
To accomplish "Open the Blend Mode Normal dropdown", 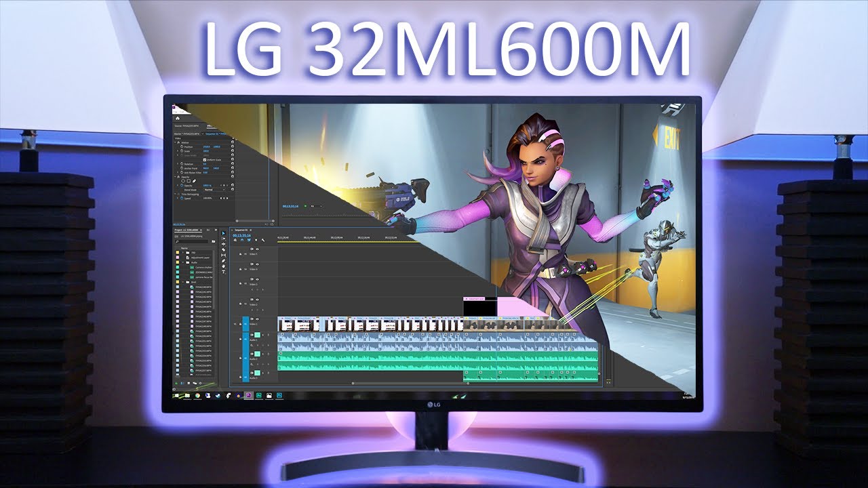I will 214,190.
